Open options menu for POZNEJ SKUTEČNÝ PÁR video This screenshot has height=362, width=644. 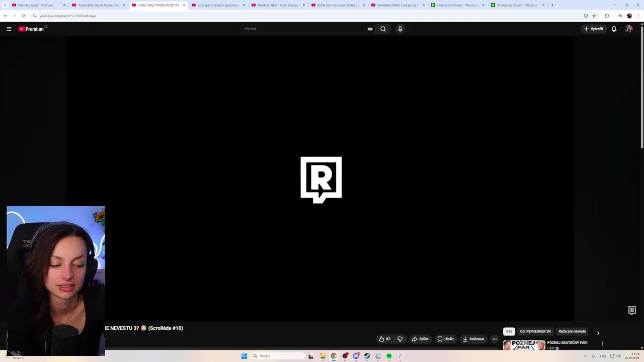pos(602,343)
